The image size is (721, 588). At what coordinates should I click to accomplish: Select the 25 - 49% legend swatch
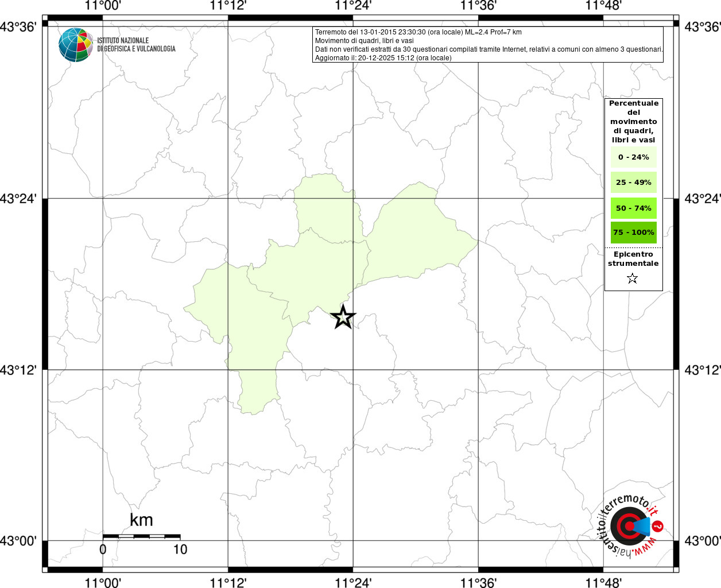634,182
